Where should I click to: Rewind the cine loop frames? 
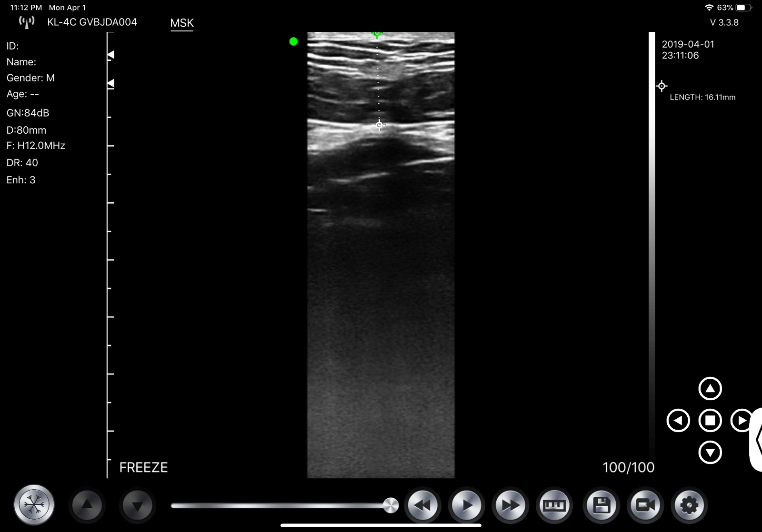click(x=422, y=505)
